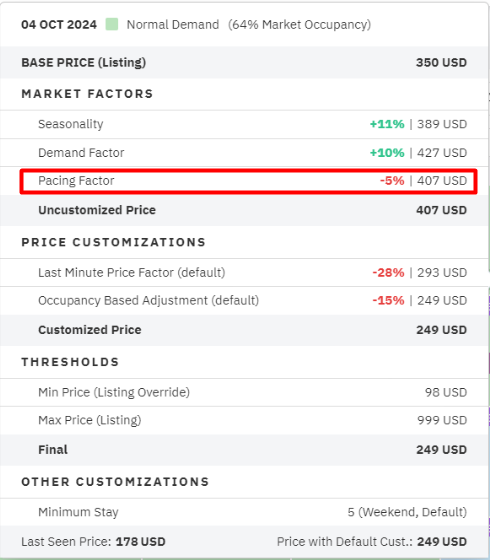Select the Customized Price row
Screen dimensions: 490x560
(244, 330)
